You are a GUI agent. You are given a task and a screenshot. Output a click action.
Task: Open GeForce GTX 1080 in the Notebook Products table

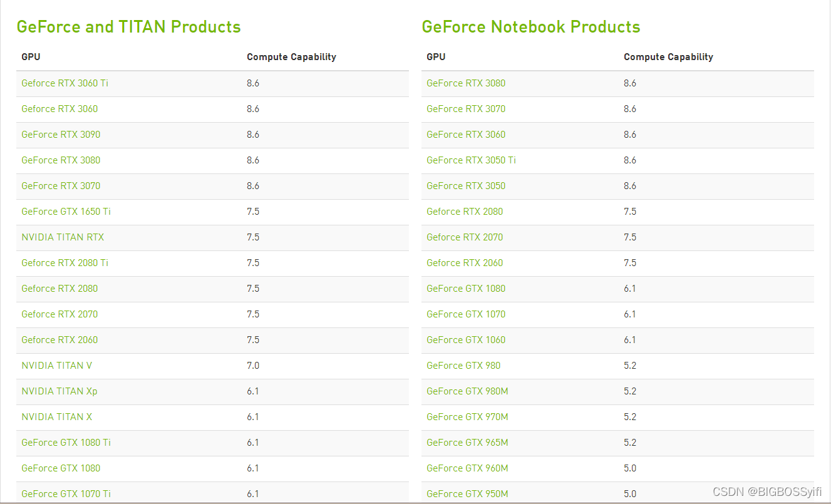pyautogui.click(x=466, y=289)
